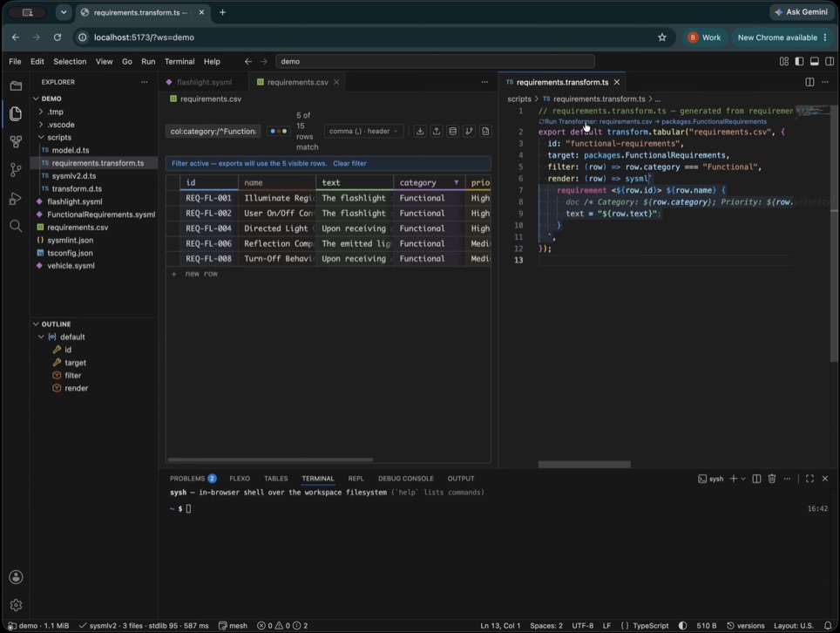This screenshot has width=840, height=633.
Task: Open Search in the activity bar
Action: point(16,226)
